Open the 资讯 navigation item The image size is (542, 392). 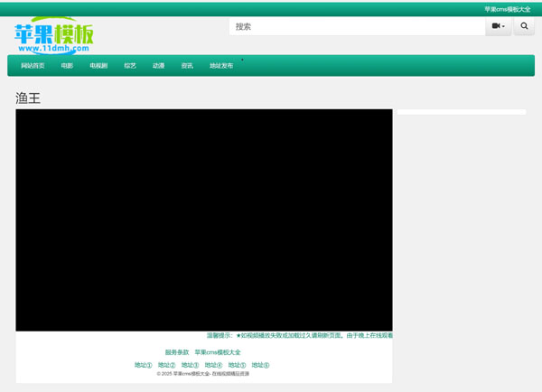187,66
